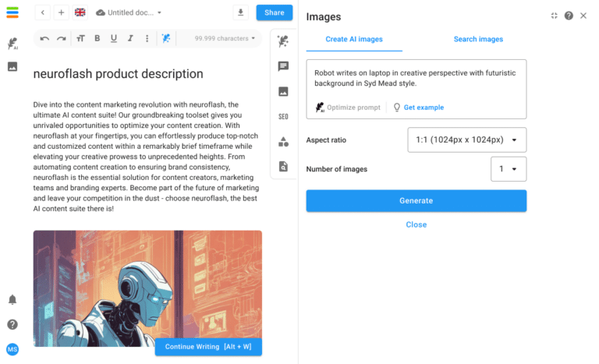Open the Number of images dropdown
Image resolution: width=599 pixels, height=364 pixels.
[509, 169]
